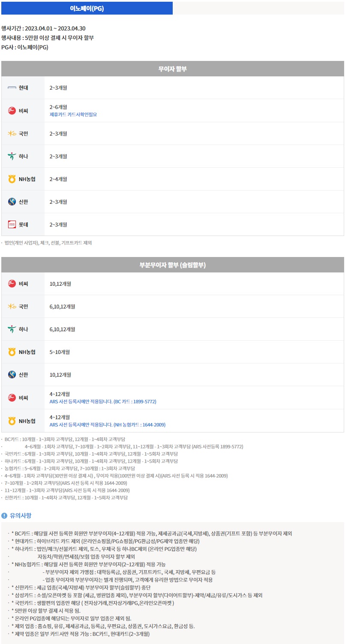
Task: Click the NH농협 logo in 무이자 할부 table
Action: click(12, 179)
